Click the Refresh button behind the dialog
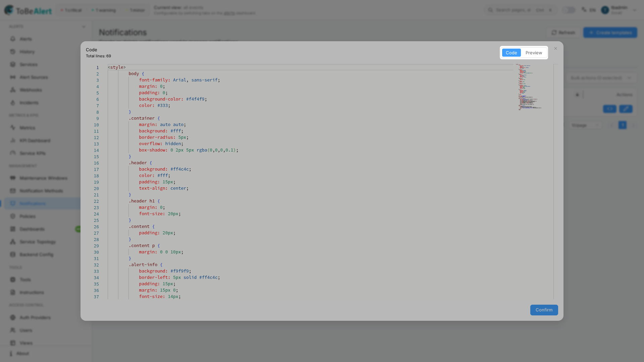This screenshot has width=644, height=362. click(563, 33)
